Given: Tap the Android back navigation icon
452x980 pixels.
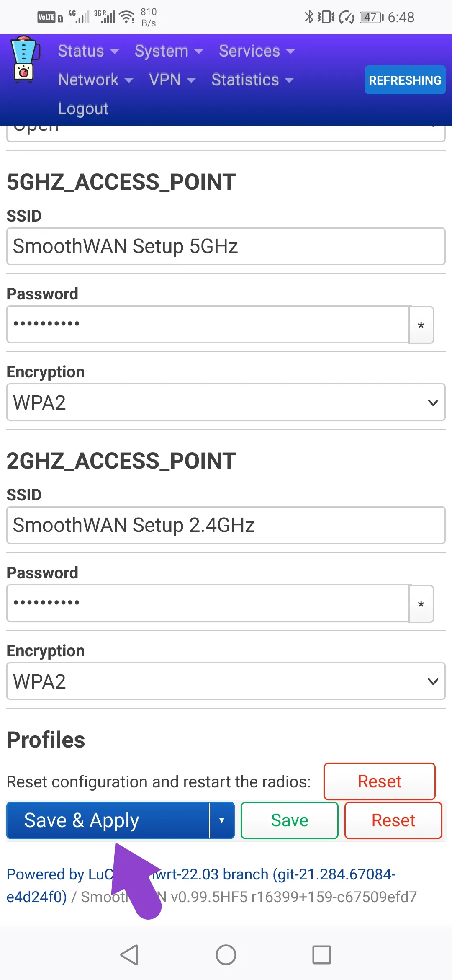Looking at the screenshot, I should pos(130,955).
